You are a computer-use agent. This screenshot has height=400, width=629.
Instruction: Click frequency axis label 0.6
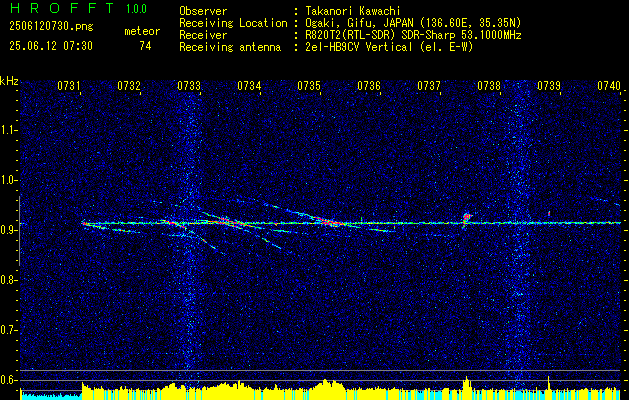click(x=7, y=380)
